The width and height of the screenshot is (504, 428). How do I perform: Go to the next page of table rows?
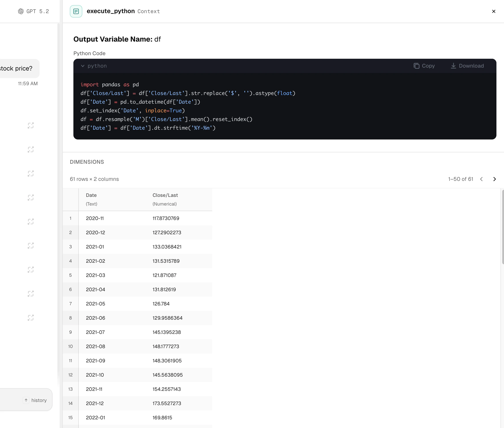click(x=494, y=179)
